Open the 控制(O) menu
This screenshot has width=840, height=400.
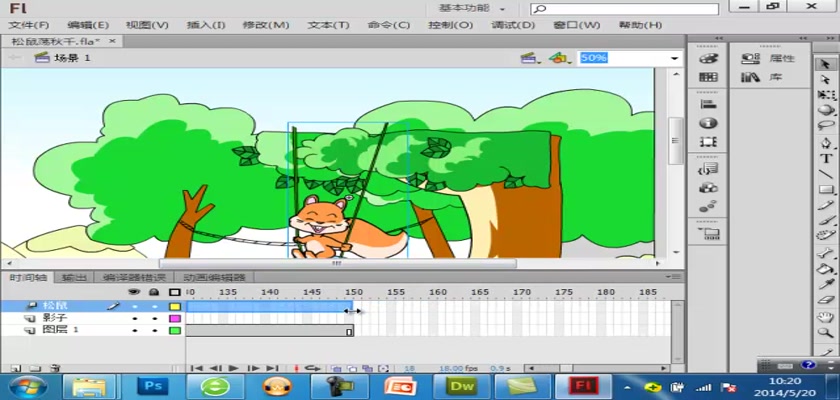(450, 25)
